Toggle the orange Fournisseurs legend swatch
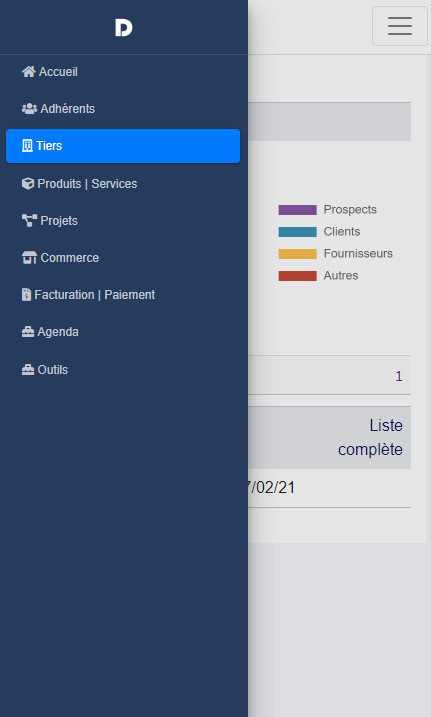431x717 pixels. click(x=298, y=254)
